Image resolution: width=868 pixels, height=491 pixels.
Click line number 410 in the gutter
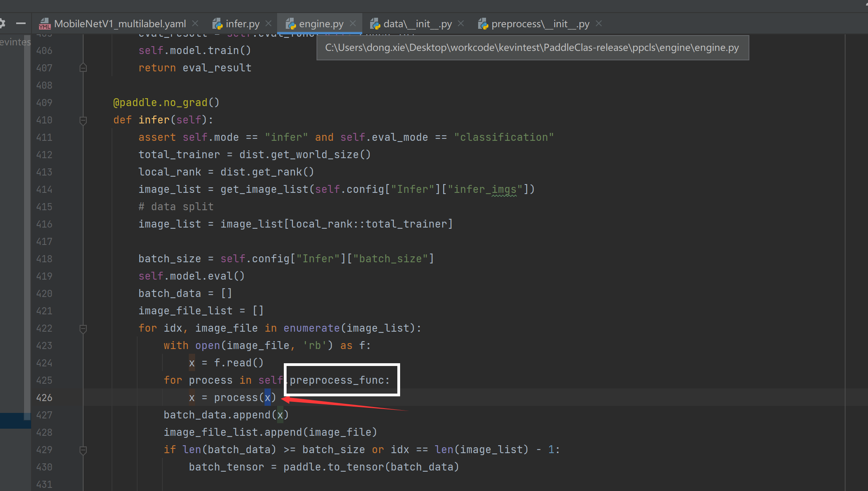(x=44, y=120)
